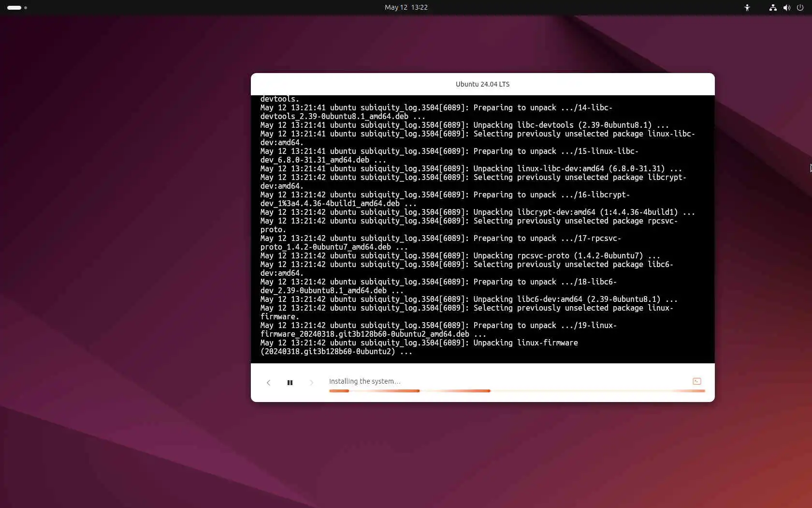Click the "firmware." text in the log
812x508 pixels.
[280, 316]
